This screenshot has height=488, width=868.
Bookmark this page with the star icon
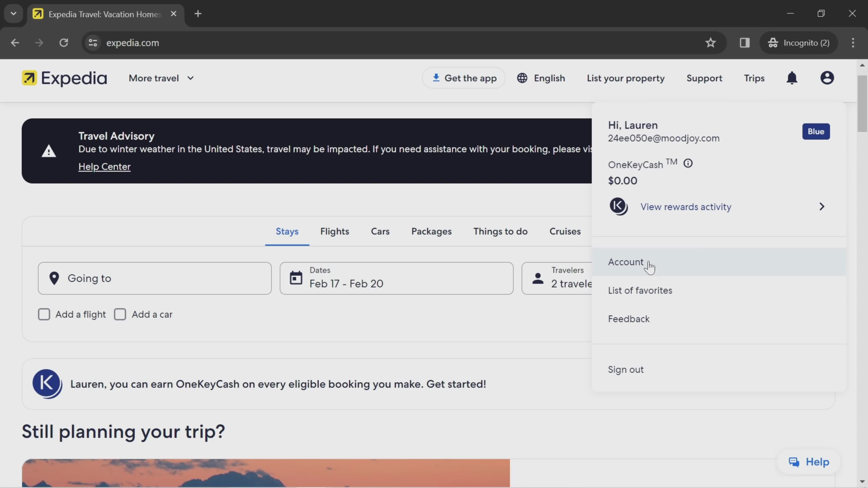pyautogui.click(x=710, y=43)
